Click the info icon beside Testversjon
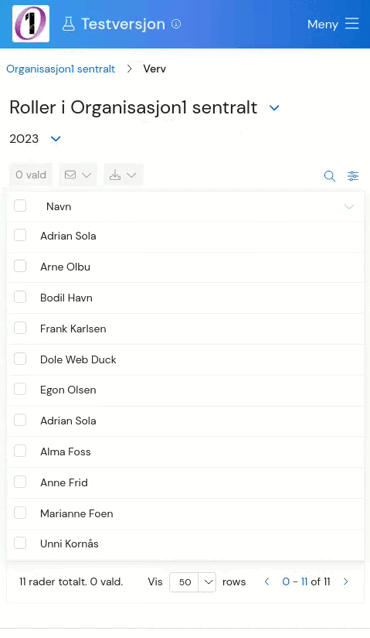The width and height of the screenshot is (370, 638). click(176, 24)
